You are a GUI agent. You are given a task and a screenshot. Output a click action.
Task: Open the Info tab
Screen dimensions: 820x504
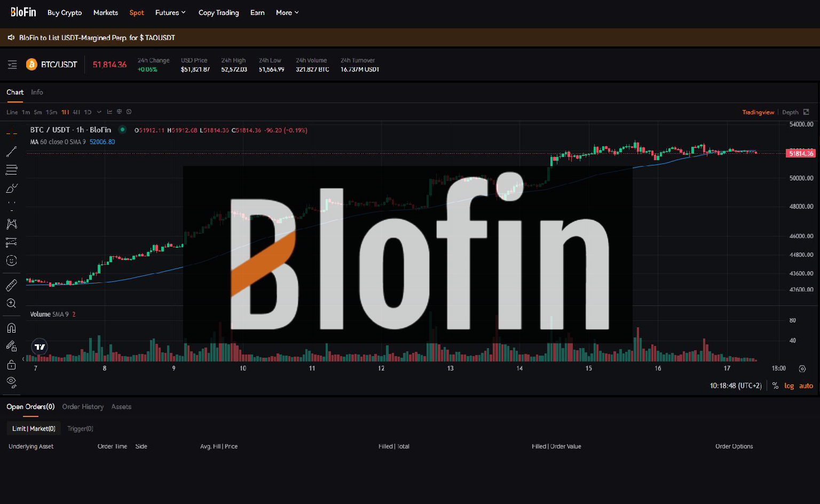(37, 92)
